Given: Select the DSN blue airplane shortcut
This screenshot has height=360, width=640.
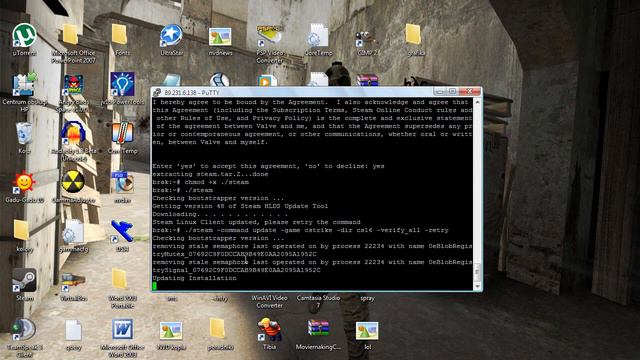Looking at the screenshot, I should coord(122,232).
